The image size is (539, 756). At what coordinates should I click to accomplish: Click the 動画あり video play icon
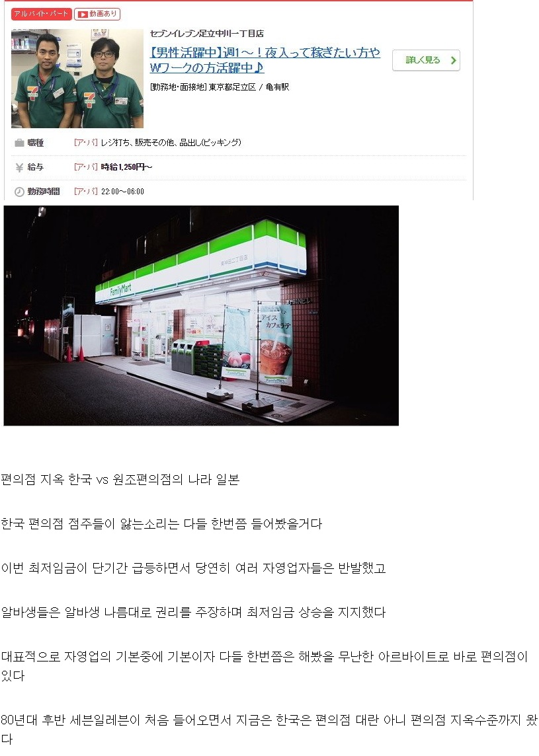coord(83,15)
